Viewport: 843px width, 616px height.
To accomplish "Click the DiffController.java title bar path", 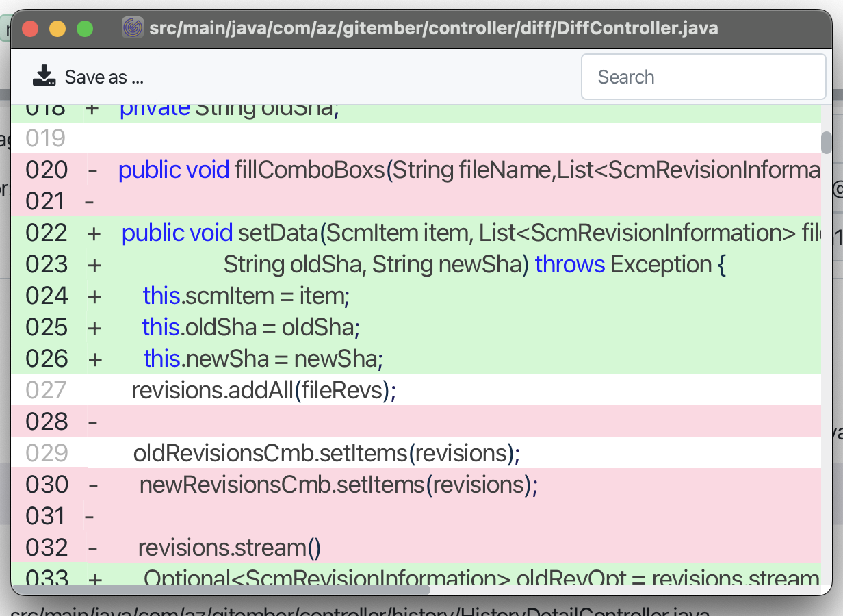I will pos(434,28).
